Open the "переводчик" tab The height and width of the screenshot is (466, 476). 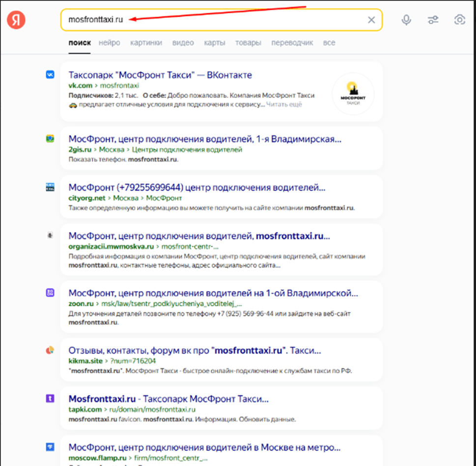click(292, 43)
